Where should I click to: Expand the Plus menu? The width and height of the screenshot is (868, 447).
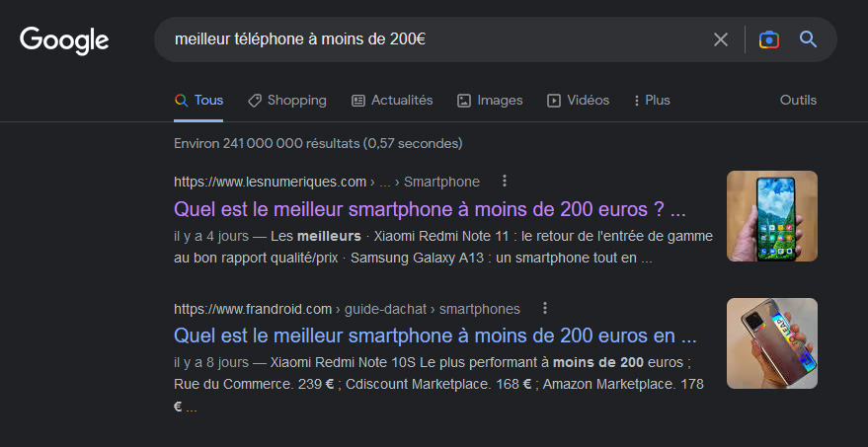(652, 100)
